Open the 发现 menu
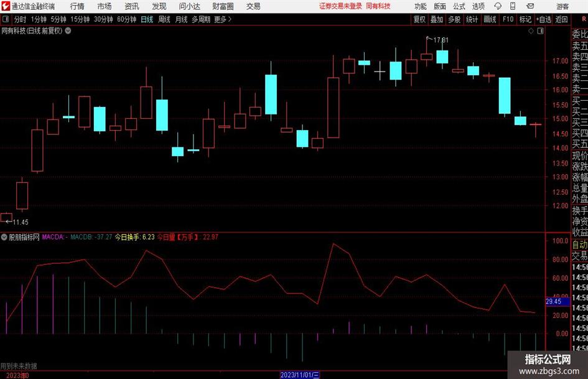 click(159, 6)
